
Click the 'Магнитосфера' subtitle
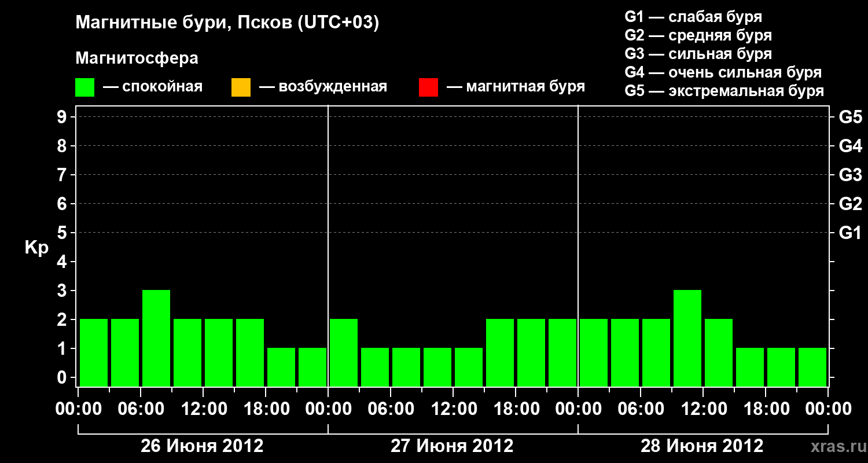click(x=137, y=58)
